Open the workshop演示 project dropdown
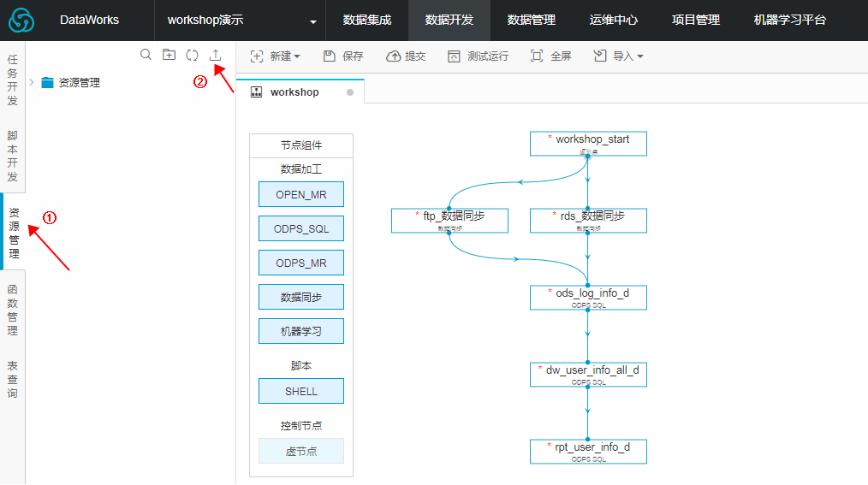Screen dimensions: 868x485 point(312,21)
